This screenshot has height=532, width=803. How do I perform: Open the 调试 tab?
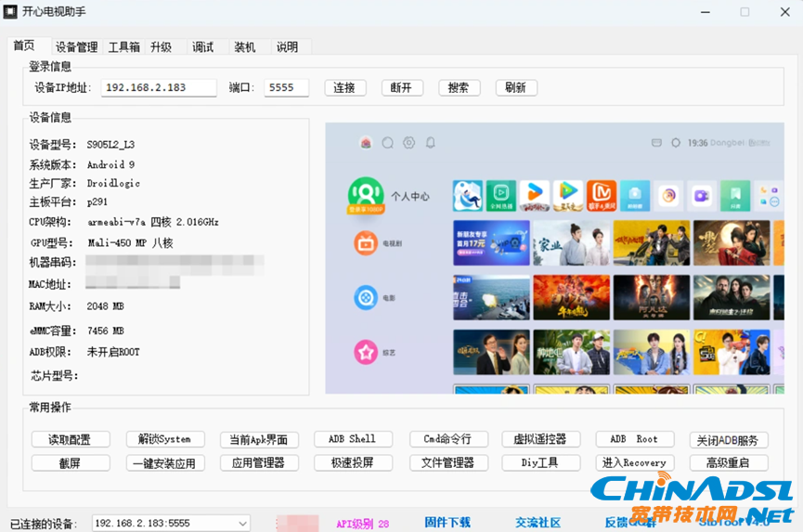pyautogui.click(x=202, y=47)
